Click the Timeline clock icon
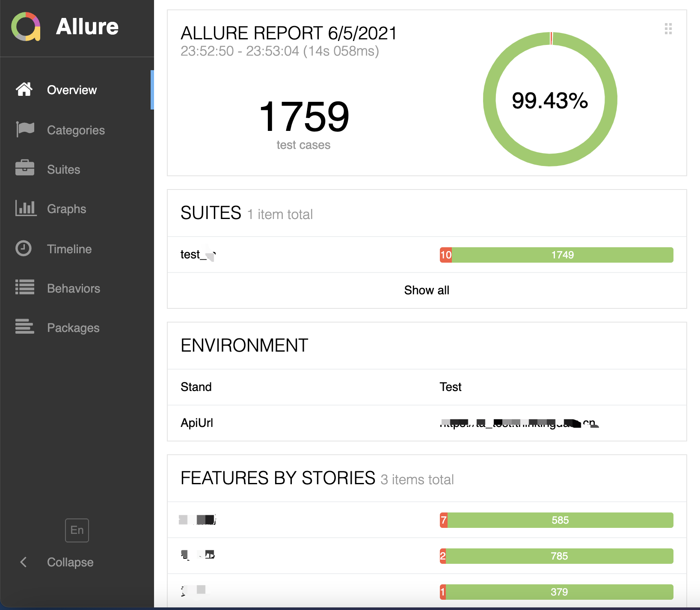700x610 pixels. pyautogui.click(x=24, y=249)
